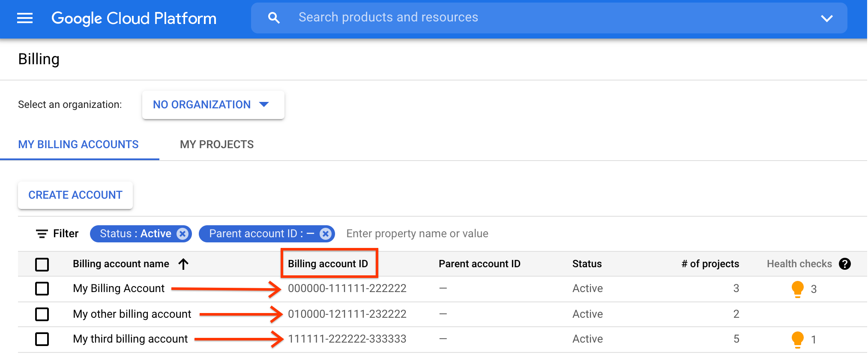The width and height of the screenshot is (868, 358).
Task: Click Active status of My other billing account
Action: click(587, 314)
